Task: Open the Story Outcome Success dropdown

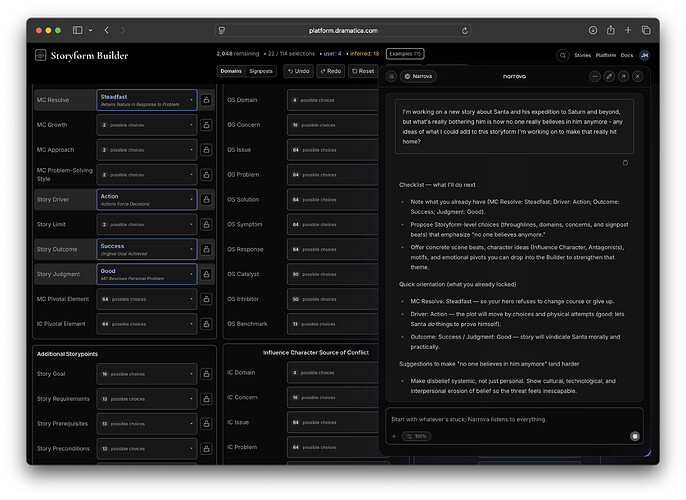Action: (147, 249)
